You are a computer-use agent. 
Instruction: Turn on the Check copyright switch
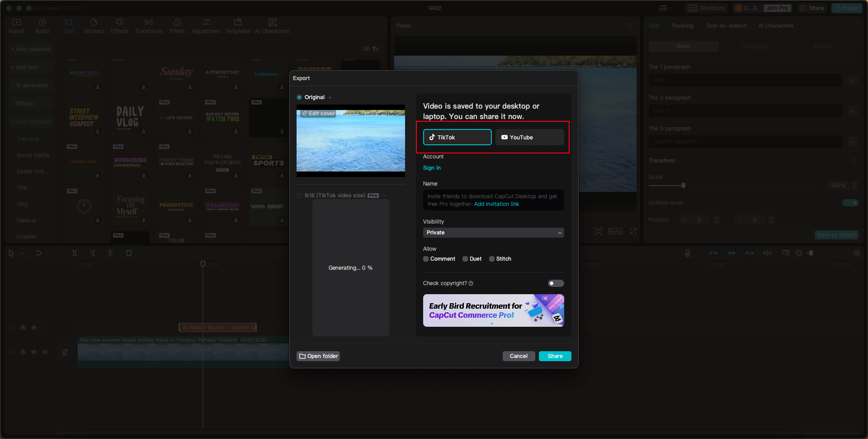click(556, 283)
